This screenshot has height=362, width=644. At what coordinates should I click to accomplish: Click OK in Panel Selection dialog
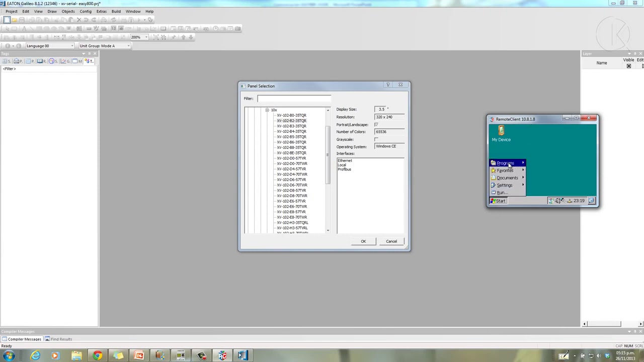363,241
